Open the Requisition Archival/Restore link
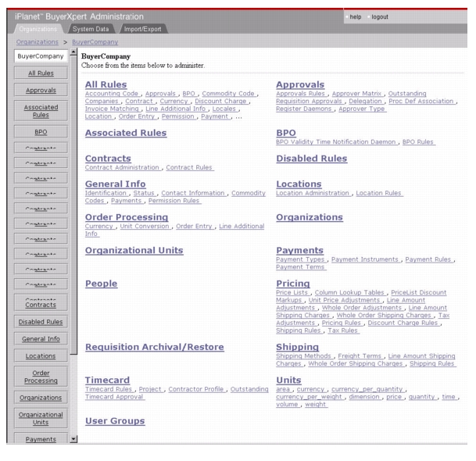The height and width of the screenshot is (461, 476). click(154, 347)
